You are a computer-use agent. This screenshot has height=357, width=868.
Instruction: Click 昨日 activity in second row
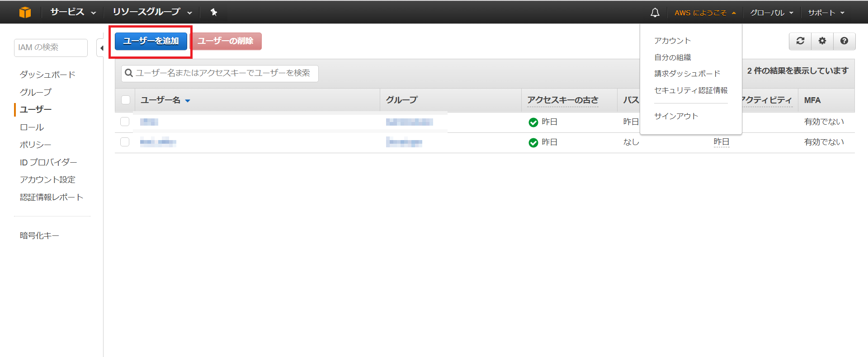point(722,142)
